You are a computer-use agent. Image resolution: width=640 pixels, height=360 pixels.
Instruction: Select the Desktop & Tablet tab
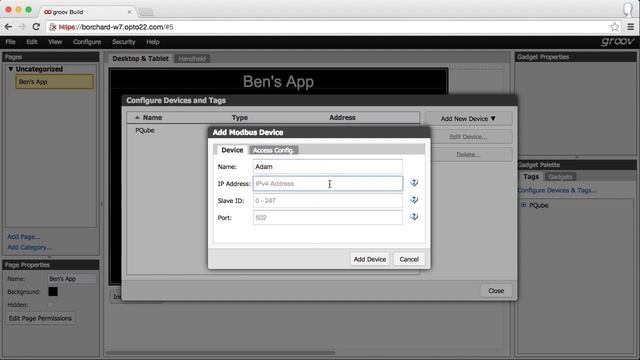[140, 59]
